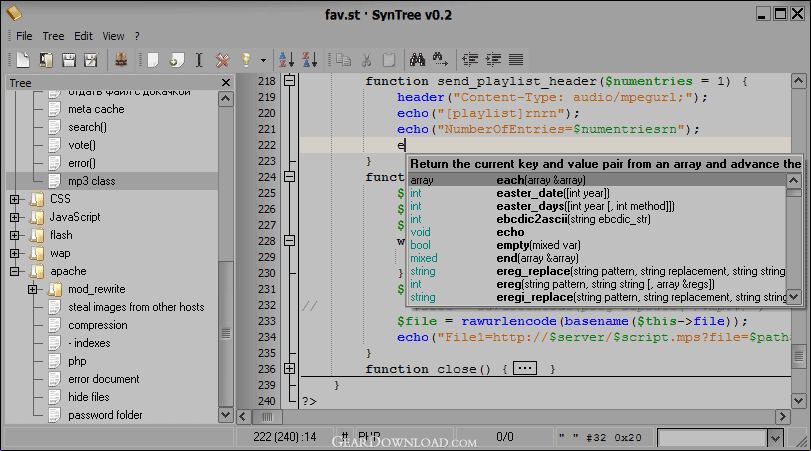Screen dimensions: 811x451
Task: Click the Copy toolbar icon
Action: [x=343, y=60]
